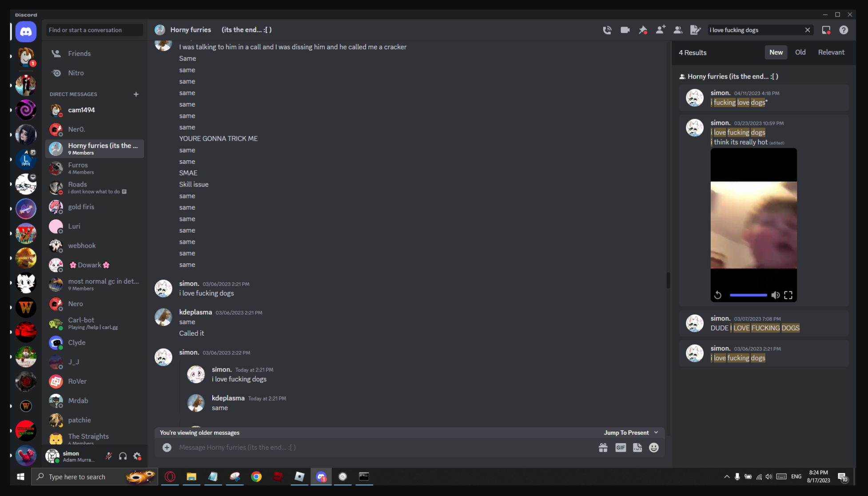Toggle user settings icon bottom left
Image resolution: width=868 pixels, height=496 pixels.
[x=137, y=456]
